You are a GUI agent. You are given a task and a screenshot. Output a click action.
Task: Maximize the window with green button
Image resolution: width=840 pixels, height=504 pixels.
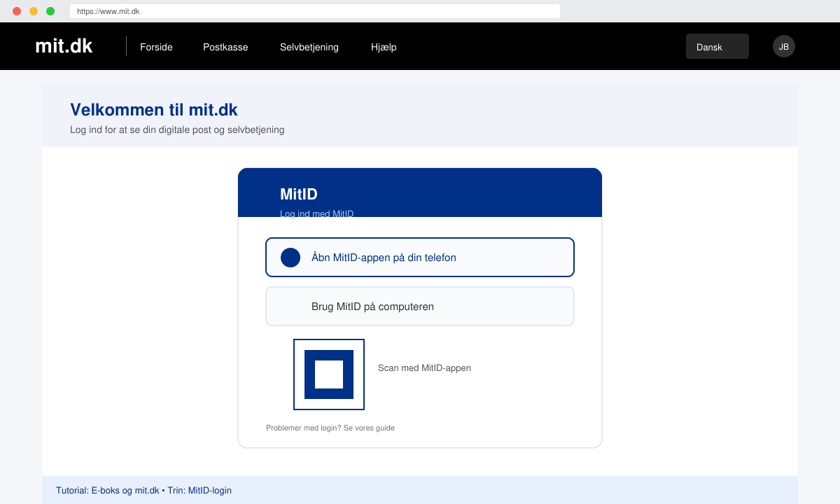pyautogui.click(x=50, y=11)
